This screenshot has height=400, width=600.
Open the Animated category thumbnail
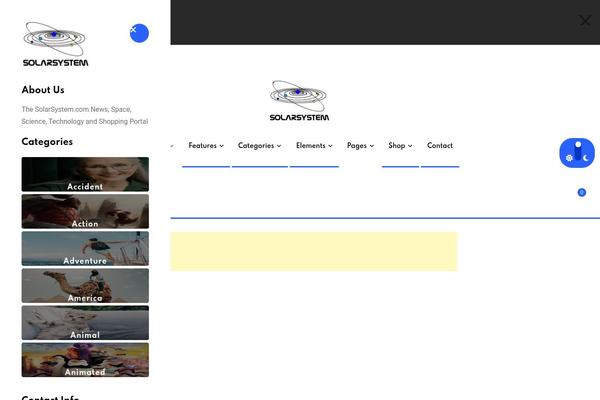point(85,360)
